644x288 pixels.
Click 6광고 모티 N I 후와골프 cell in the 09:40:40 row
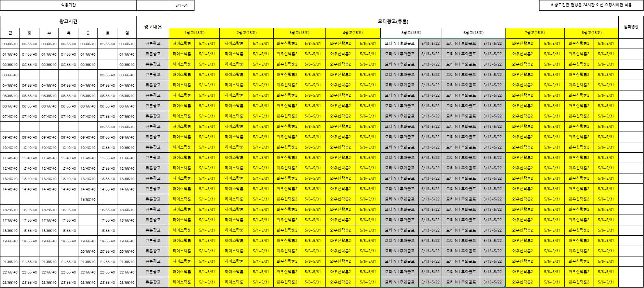click(x=461, y=137)
